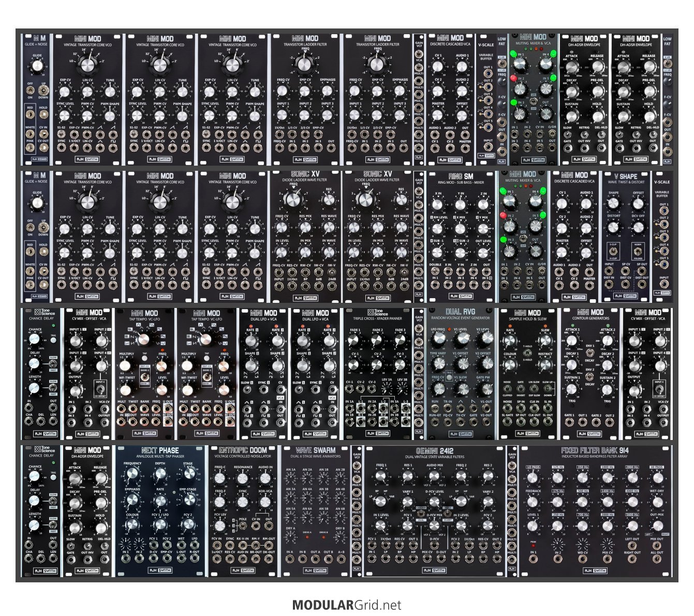Select the Fixed Filter Bank 914 title

pyautogui.click(x=595, y=450)
